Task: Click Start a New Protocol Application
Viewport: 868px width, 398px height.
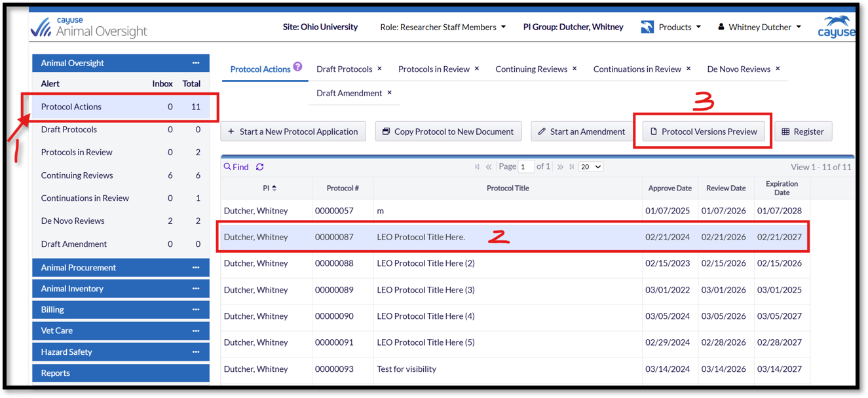Action: coord(293,132)
